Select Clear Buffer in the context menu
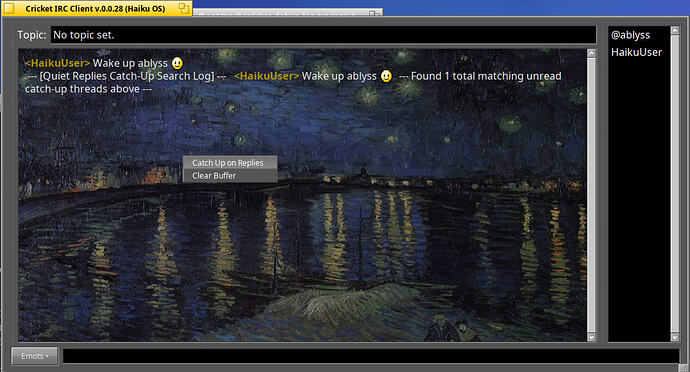 (230, 176)
